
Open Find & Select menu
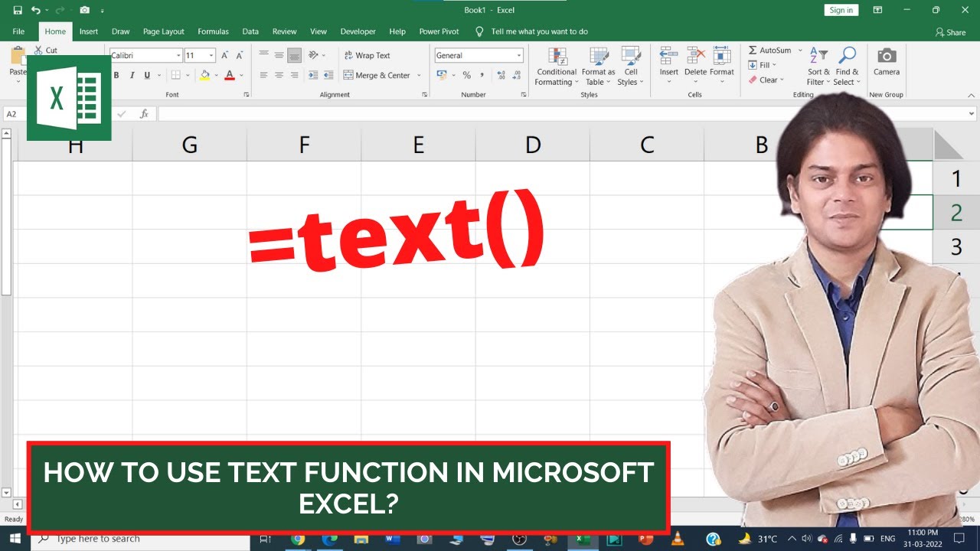847,67
